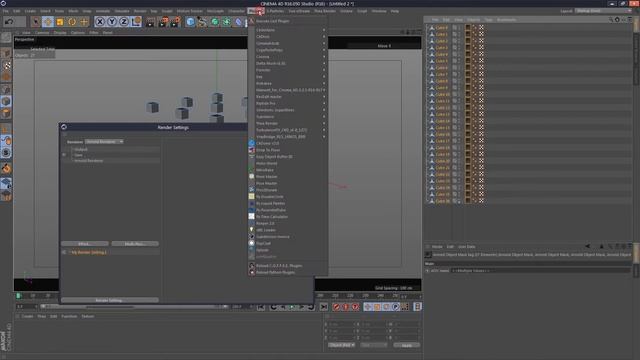Screen dimensions: 640x360
Task: Choose Py-ParametricTube from the Plugins menu
Action: click(271, 210)
